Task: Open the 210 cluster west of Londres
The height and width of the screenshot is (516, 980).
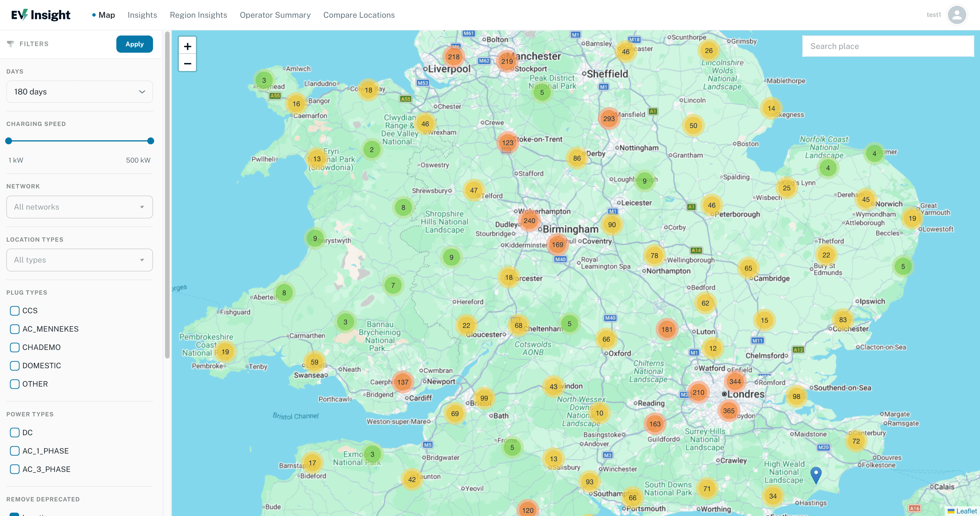Action: [x=698, y=392]
